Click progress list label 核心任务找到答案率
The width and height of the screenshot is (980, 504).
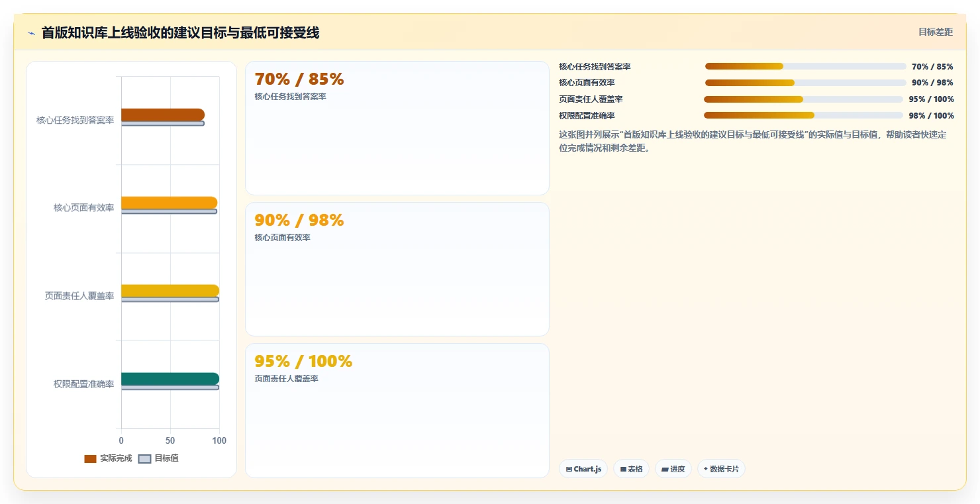pyautogui.click(x=595, y=67)
